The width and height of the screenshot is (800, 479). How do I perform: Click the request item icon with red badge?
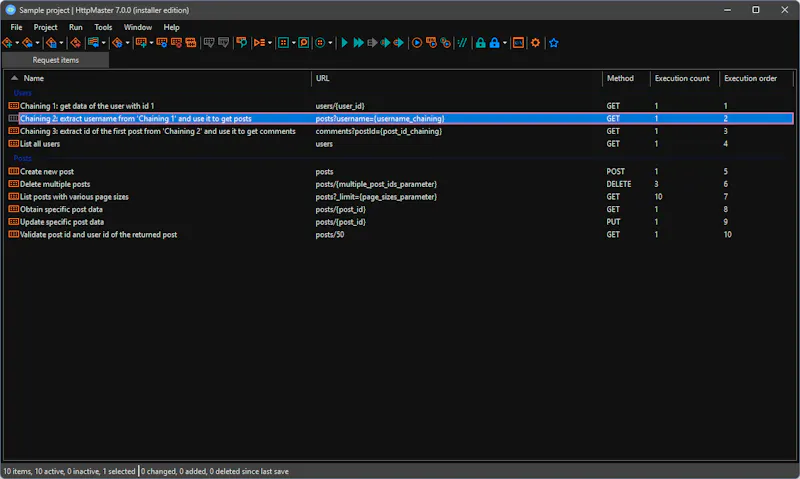(x=177, y=43)
